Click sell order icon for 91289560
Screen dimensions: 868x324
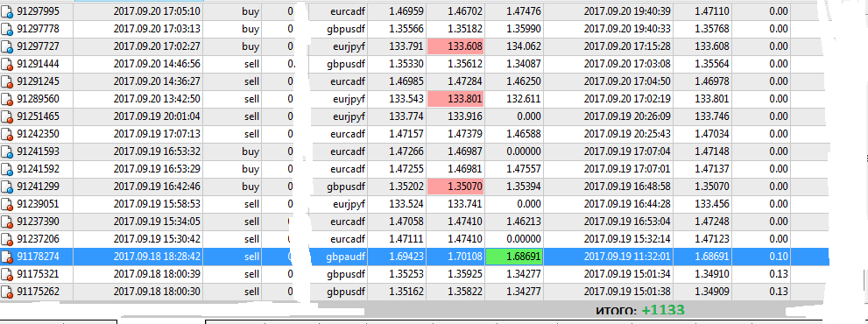pos(7,99)
